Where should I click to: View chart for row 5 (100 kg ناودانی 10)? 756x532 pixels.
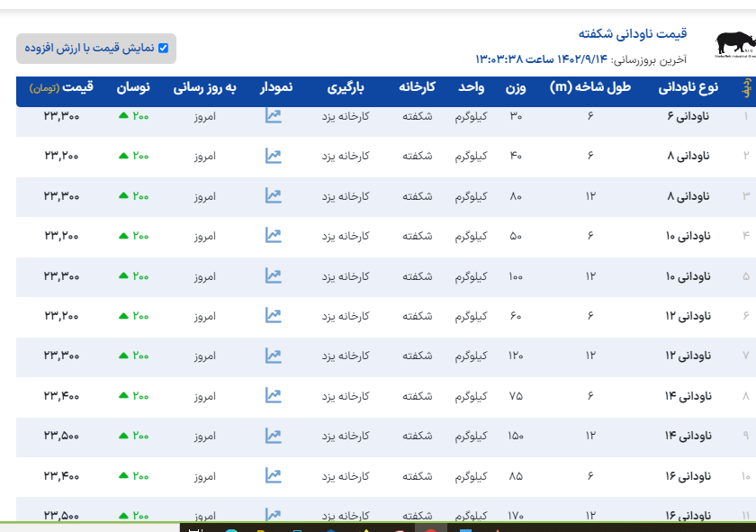[274, 275]
